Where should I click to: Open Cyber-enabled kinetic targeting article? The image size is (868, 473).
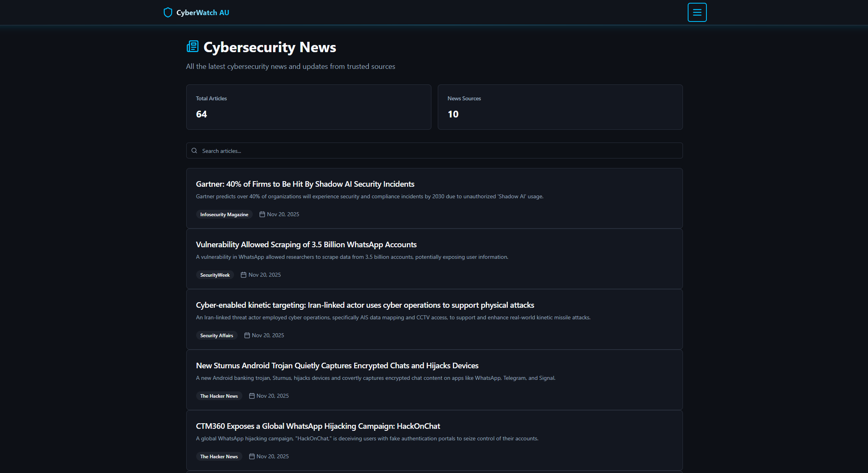[365, 305]
